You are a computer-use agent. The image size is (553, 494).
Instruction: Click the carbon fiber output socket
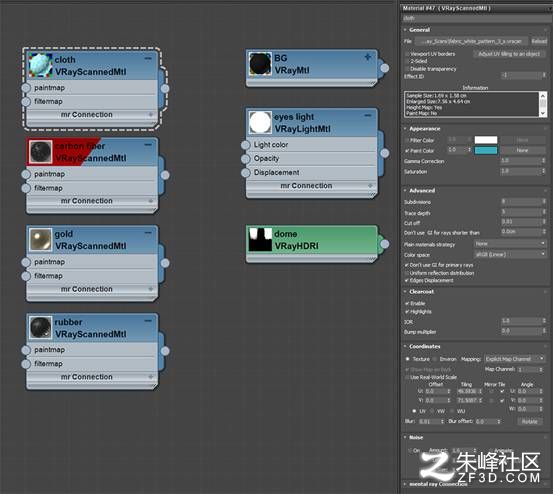click(165, 175)
